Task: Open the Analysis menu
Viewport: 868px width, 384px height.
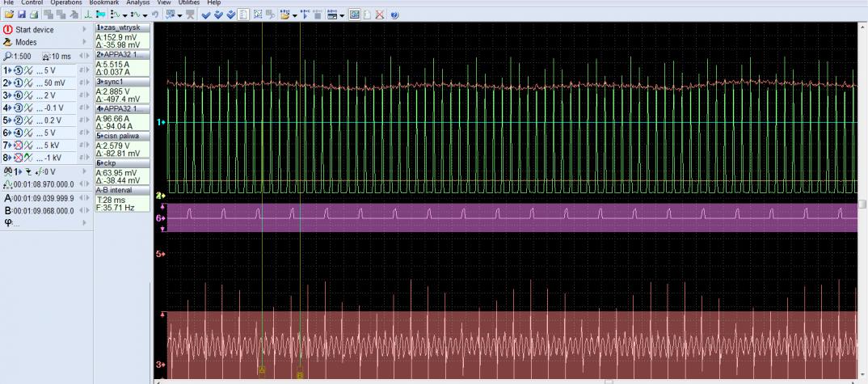Action: pyautogui.click(x=137, y=3)
